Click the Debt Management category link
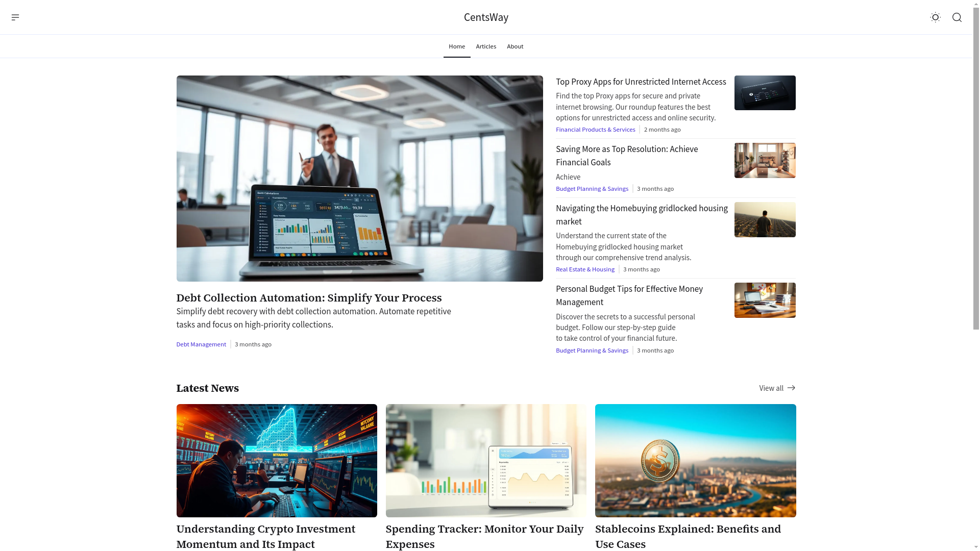Viewport: 980px width, 551px height. click(x=201, y=344)
